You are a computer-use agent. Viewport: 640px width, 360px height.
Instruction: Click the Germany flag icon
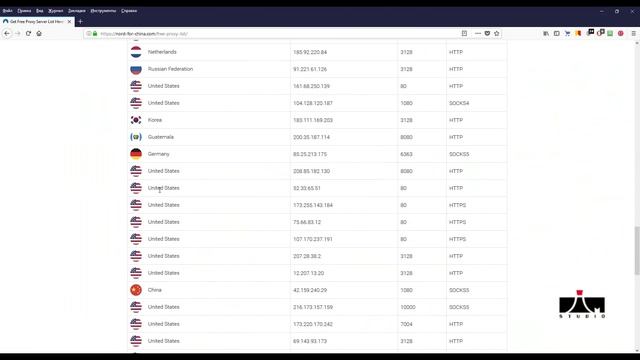[136, 154]
